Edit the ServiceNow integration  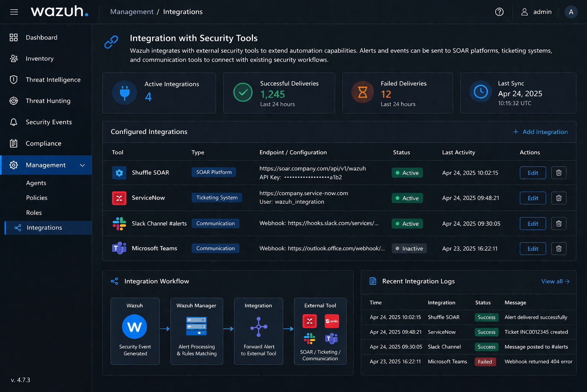point(532,198)
